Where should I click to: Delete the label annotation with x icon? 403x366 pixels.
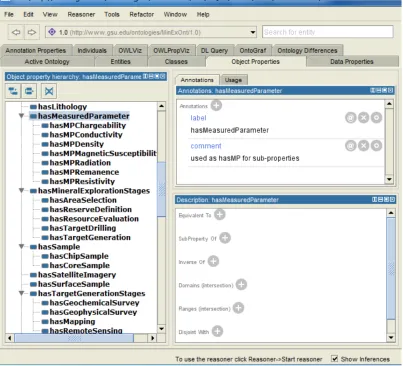364,118
